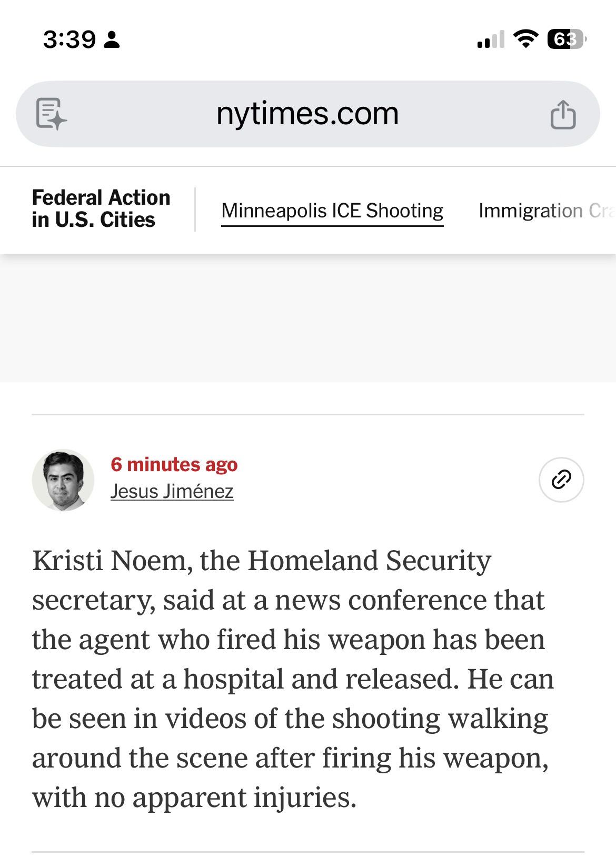Tap the Wi-Fi status icon
This screenshot has height=857, width=616.
(x=525, y=39)
